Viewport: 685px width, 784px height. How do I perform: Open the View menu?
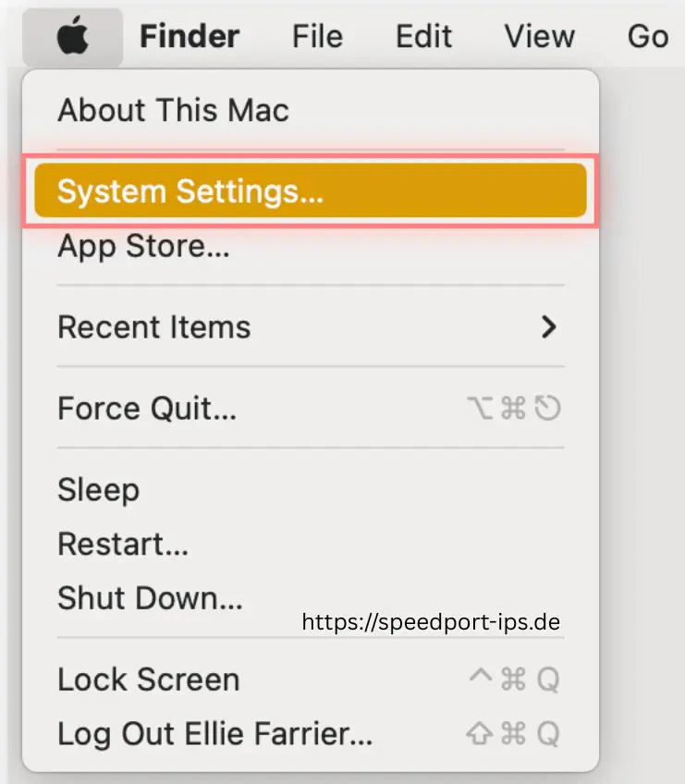(x=538, y=36)
